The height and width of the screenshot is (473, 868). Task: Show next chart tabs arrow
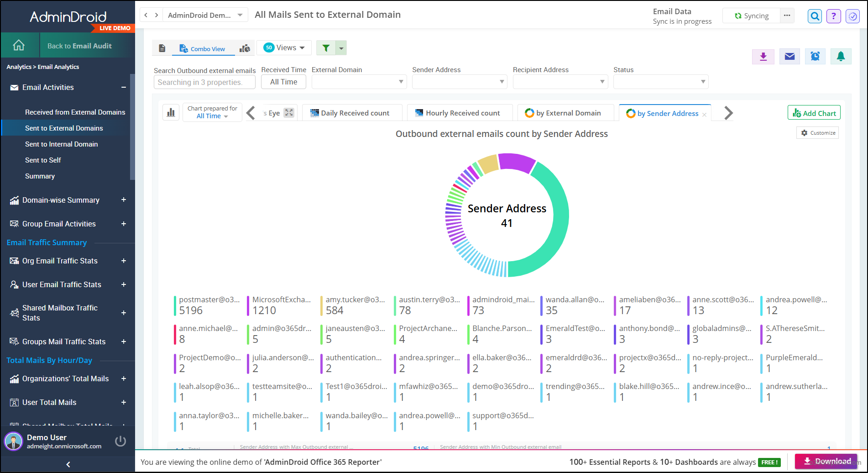tap(728, 113)
